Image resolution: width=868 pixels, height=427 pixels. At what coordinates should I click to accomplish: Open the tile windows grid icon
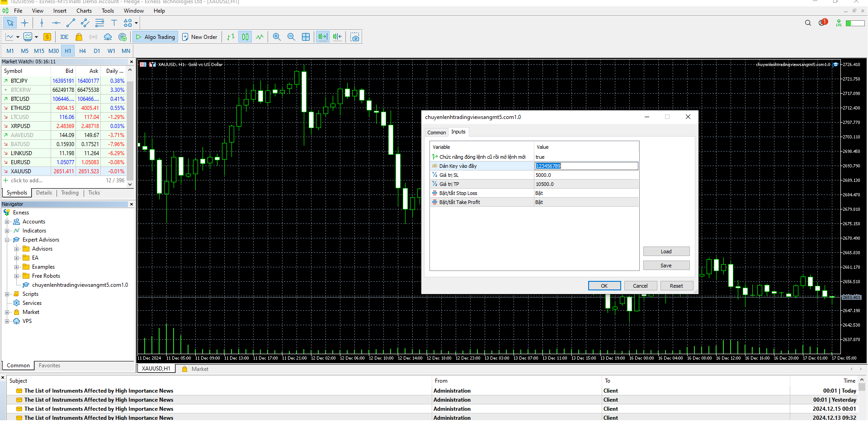coord(306,37)
